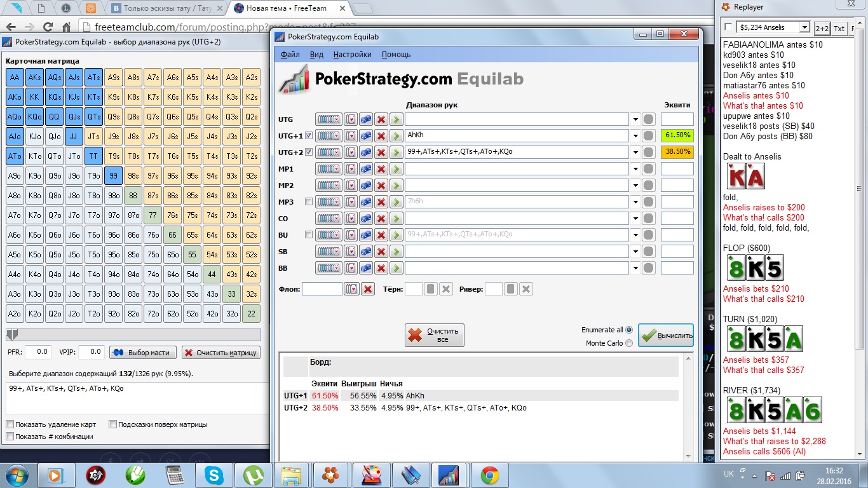Click the green arrow in CO row

(396, 219)
